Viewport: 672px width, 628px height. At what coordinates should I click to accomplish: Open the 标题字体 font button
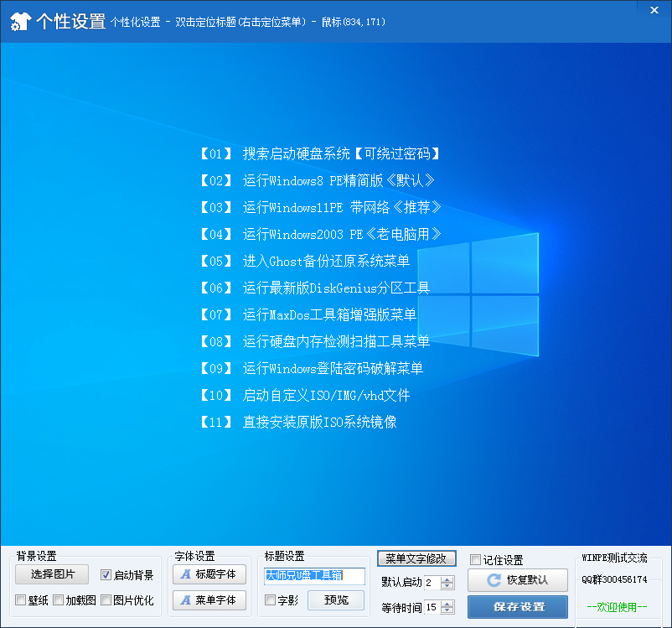209,574
